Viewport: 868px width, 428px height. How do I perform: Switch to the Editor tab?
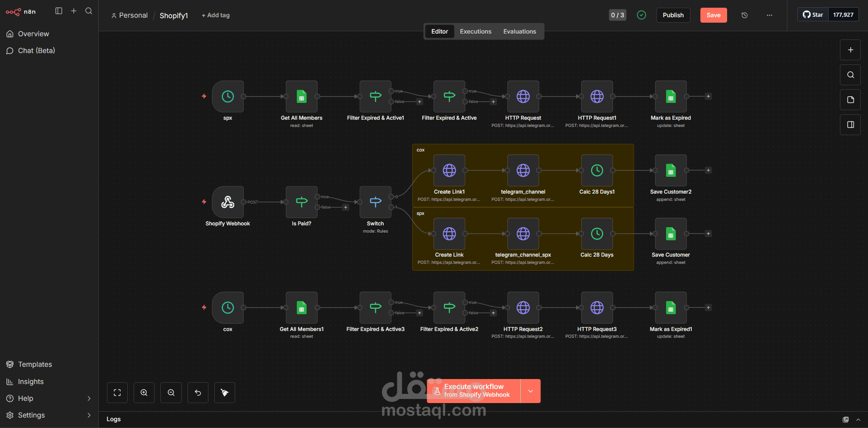pos(439,31)
